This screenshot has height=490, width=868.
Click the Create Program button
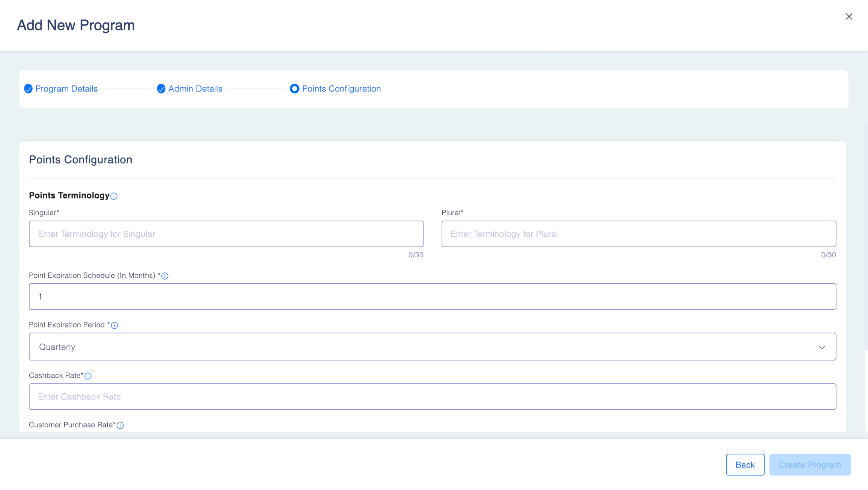click(809, 465)
